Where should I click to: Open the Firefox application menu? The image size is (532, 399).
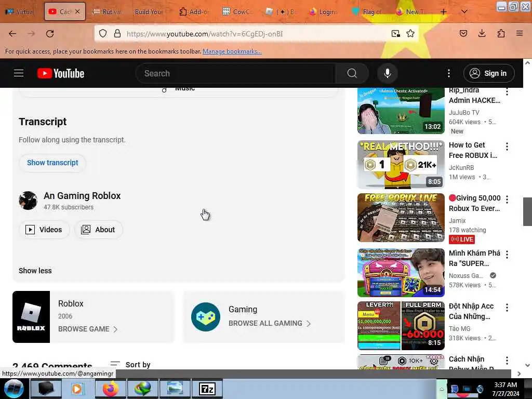pos(520,34)
